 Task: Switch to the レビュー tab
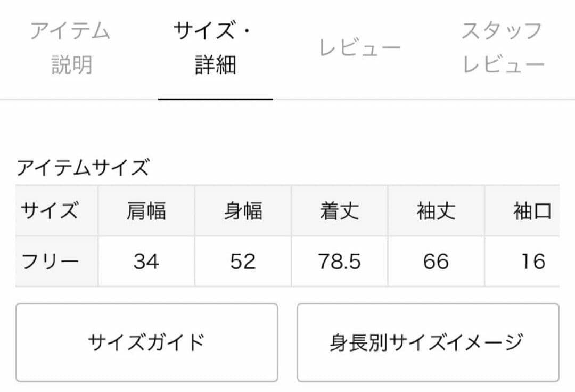coord(359,48)
